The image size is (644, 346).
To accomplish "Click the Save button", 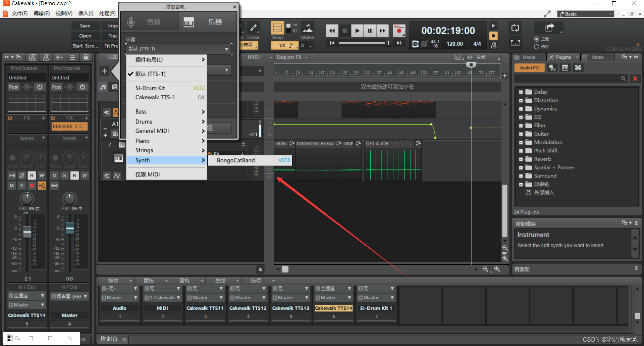I will (x=85, y=26).
